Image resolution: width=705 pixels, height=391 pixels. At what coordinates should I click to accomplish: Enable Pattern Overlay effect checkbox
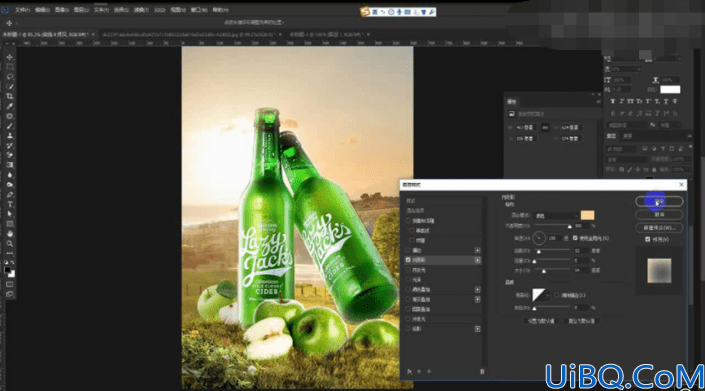pos(408,309)
